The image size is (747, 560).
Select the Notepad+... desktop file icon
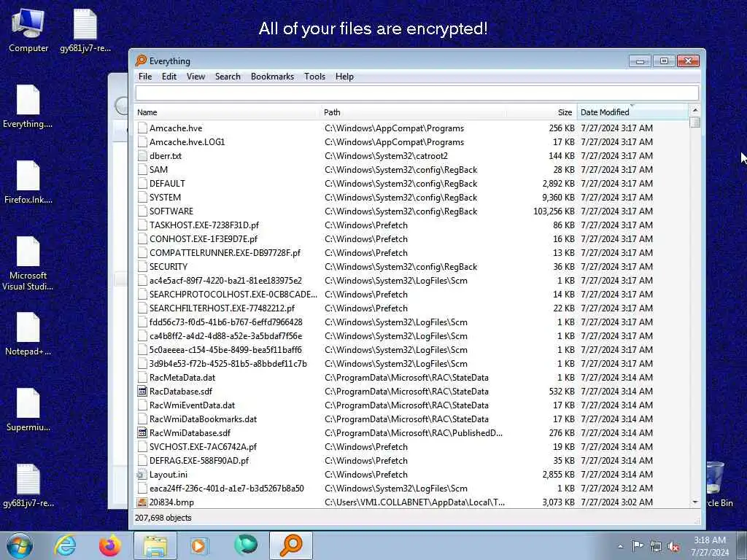28,333
